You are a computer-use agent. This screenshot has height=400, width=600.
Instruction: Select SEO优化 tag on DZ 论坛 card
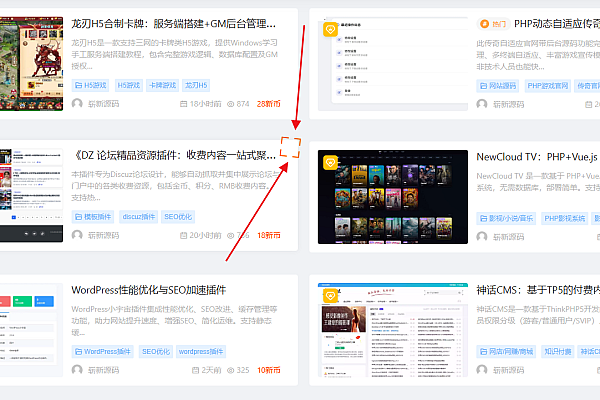[178, 217]
